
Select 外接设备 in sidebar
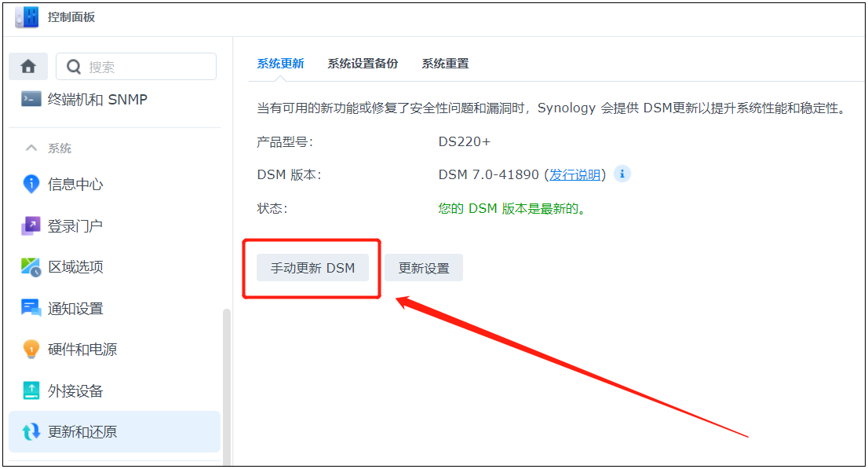[x=115, y=391]
